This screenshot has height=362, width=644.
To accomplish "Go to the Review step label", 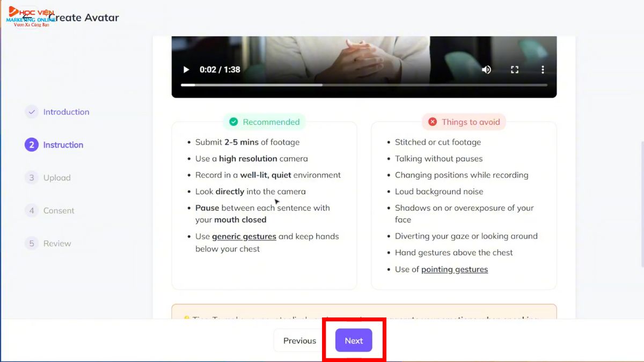I will [57, 243].
